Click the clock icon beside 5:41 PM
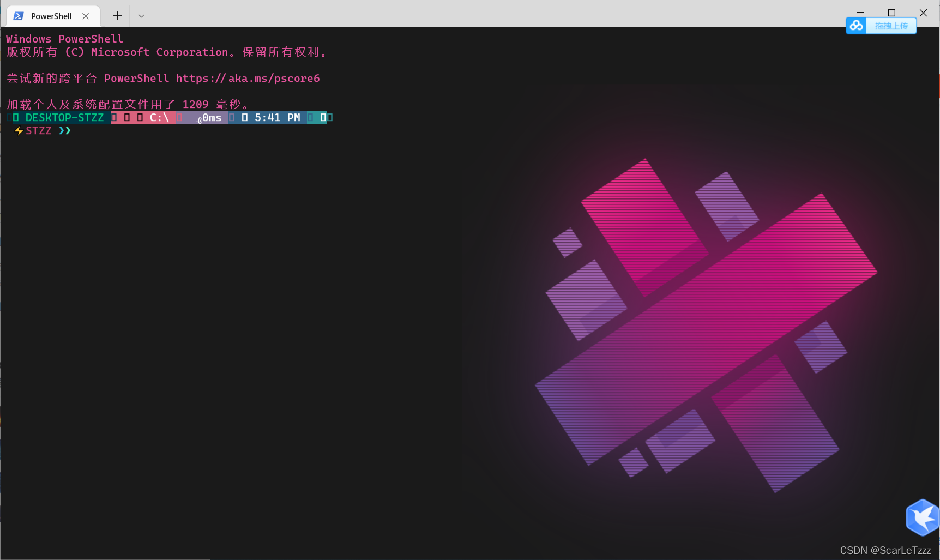 [x=245, y=117]
